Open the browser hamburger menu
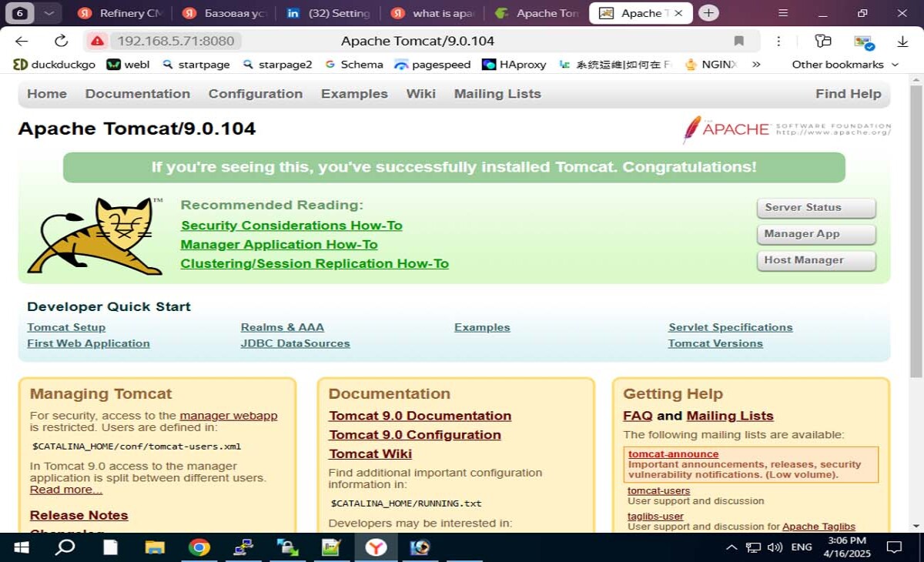The width and height of the screenshot is (924, 562). coord(783,13)
